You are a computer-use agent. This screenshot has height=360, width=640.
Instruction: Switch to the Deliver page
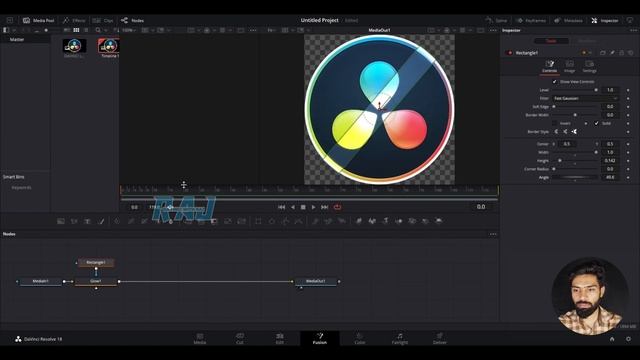[x=440, y=338]
